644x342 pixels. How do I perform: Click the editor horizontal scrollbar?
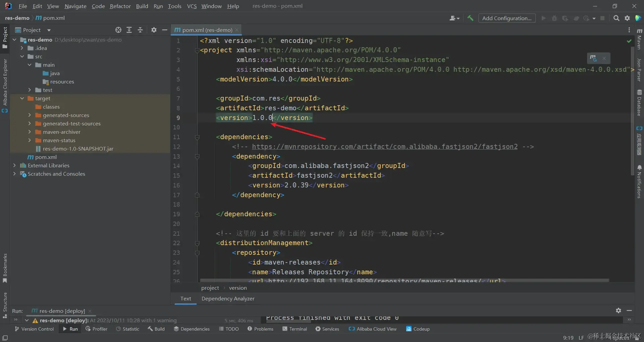pyautogui.click(x=404, y=280)
